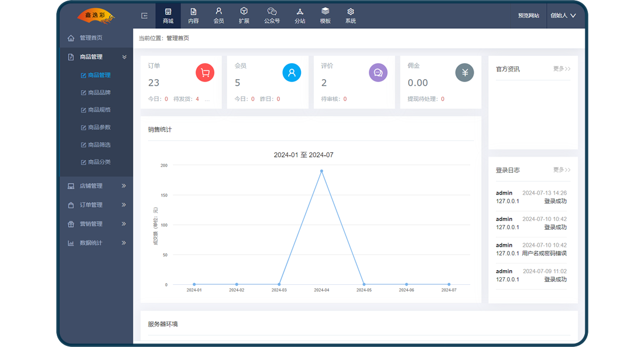Click the order count 23

tap(153, 83)
